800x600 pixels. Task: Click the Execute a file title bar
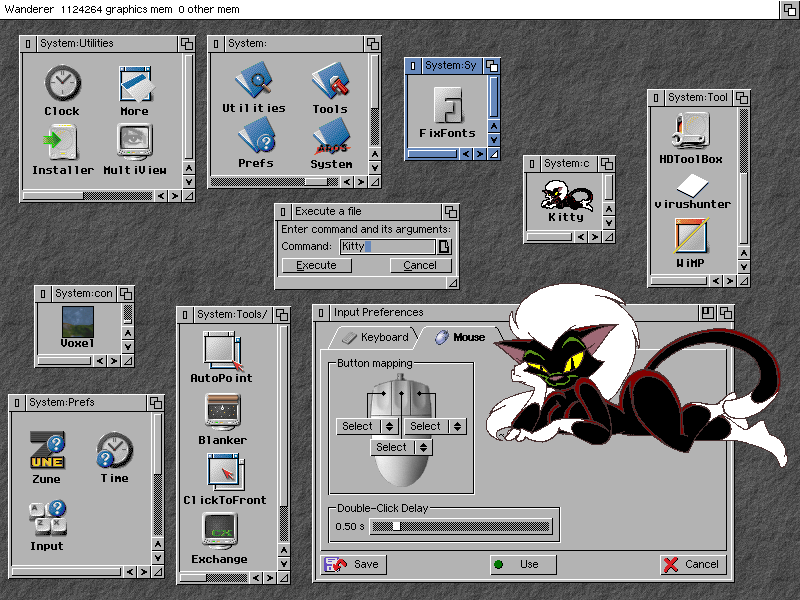pyautogui.click(x=367, y=211)
